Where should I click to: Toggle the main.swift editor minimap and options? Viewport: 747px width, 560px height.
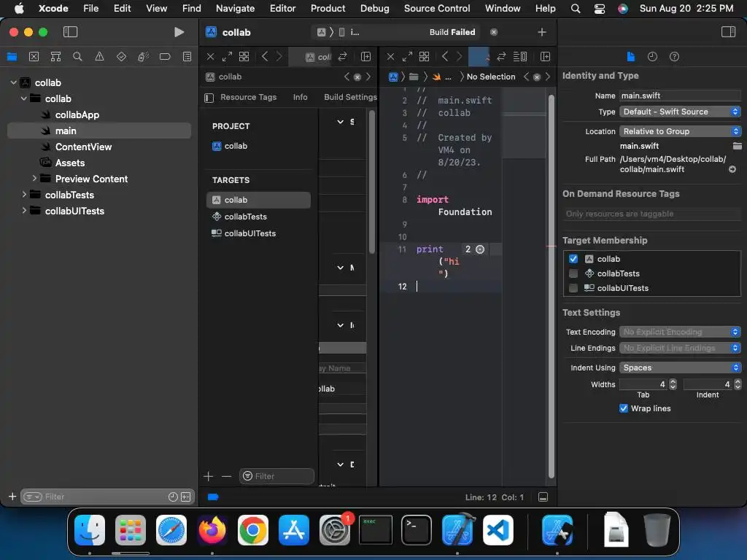click(x=519, y=57)
